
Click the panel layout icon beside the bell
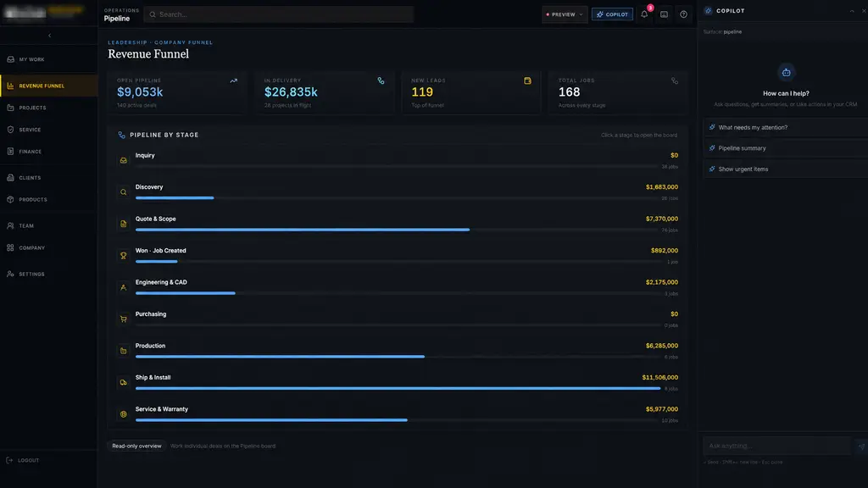(664, 14)
